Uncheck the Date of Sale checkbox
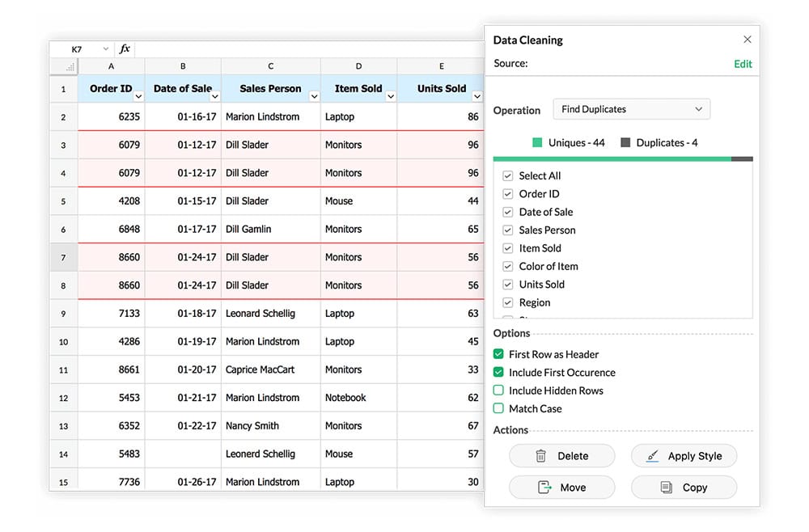This screenshot has width=809, height=532. [508, 212]
